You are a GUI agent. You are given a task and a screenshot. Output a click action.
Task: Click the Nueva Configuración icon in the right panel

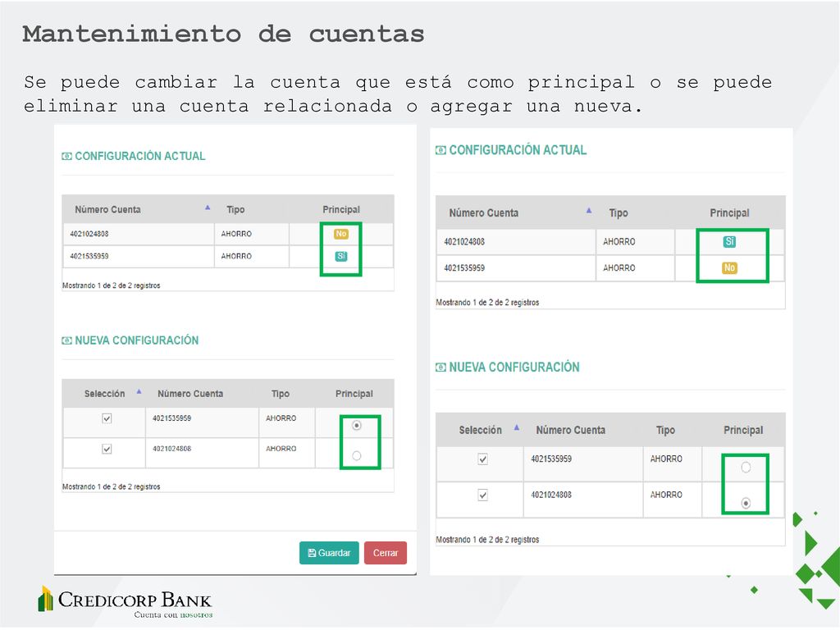tap(441, 367)
